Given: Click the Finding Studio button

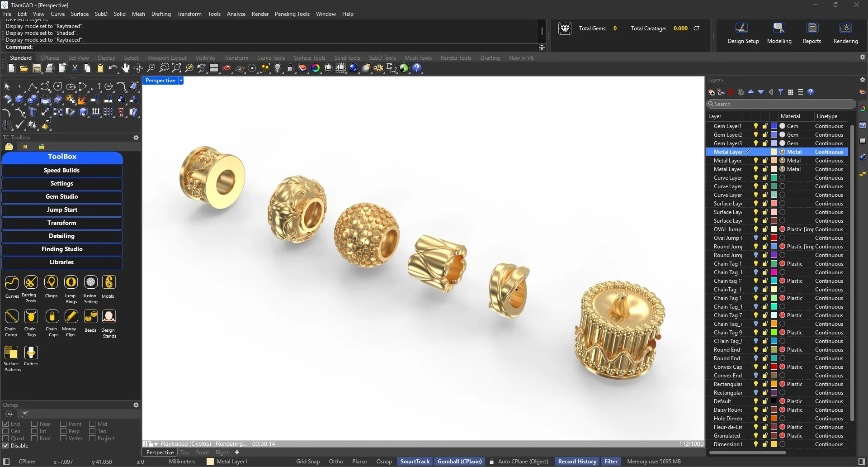Looking at the screenshot, I should pyautogui.click(x=62, y=249).
